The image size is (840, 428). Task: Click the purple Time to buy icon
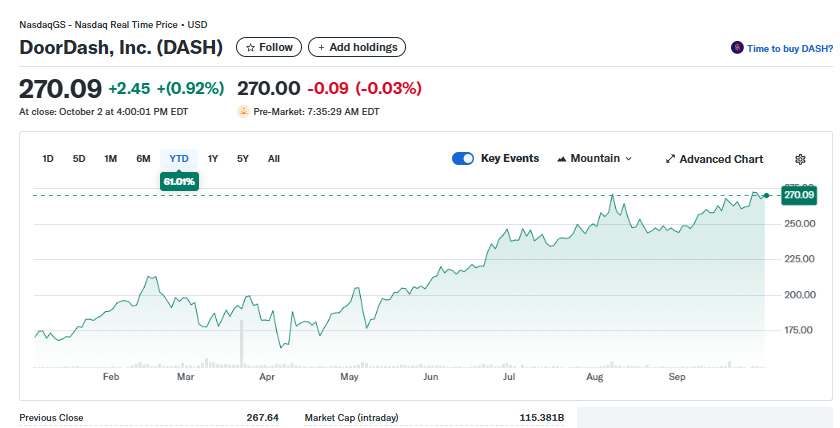click(x=737, y=48)
